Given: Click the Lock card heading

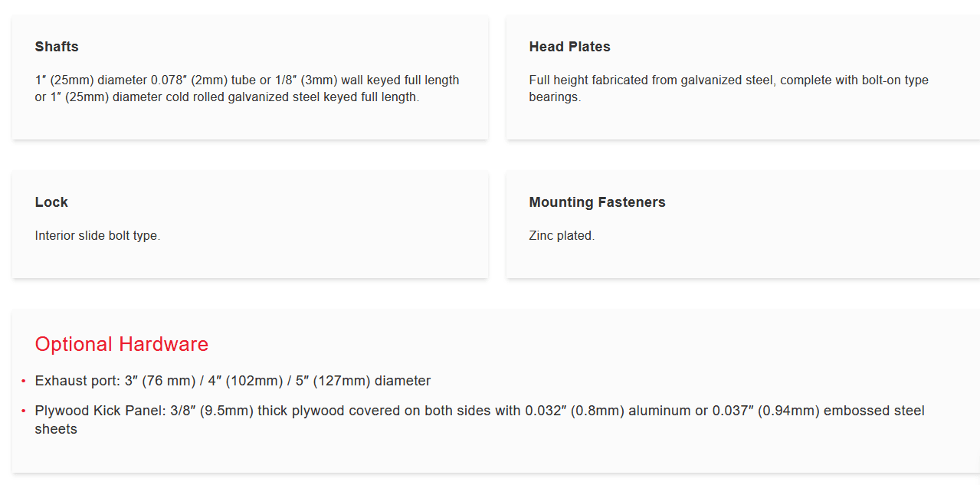Looking at the screenshot, I should tap(51, 202).
